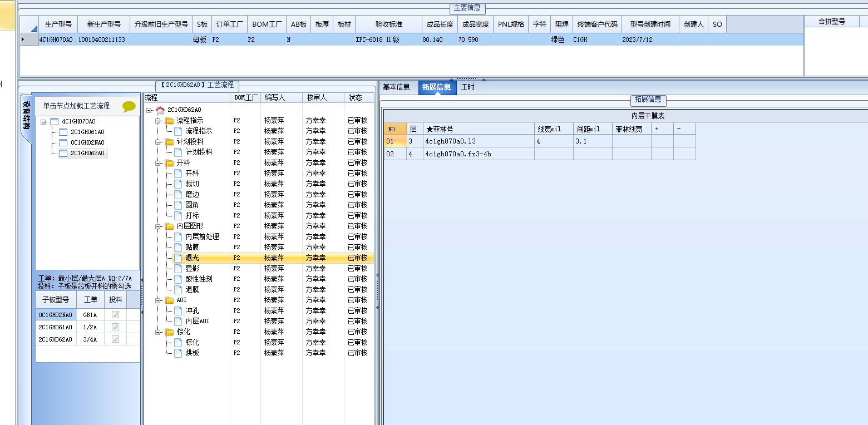The image size is (868, 425).
Task: Click document icon beside 圆角 step
Action: coord(178,205)
